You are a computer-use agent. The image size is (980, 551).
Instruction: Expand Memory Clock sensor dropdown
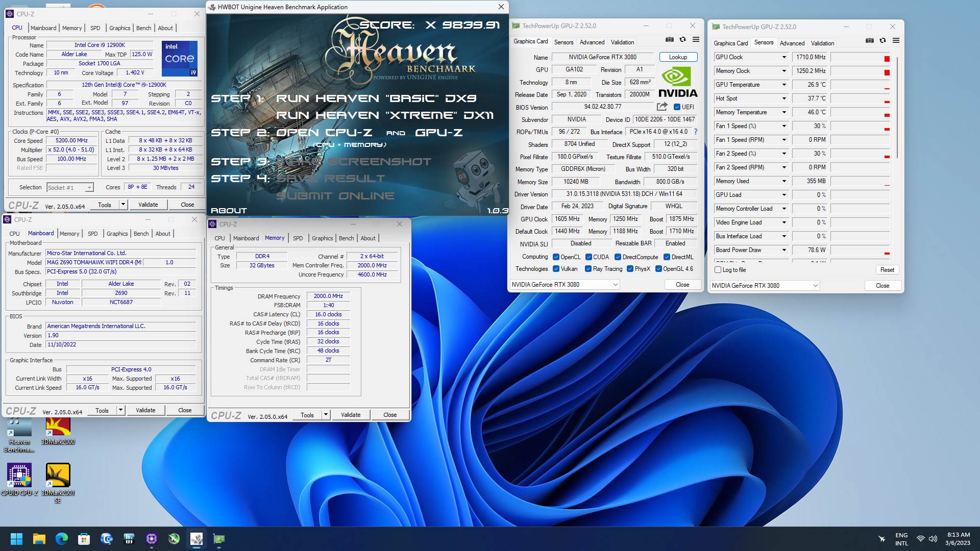pyautogui.click(x=784, y=71)
